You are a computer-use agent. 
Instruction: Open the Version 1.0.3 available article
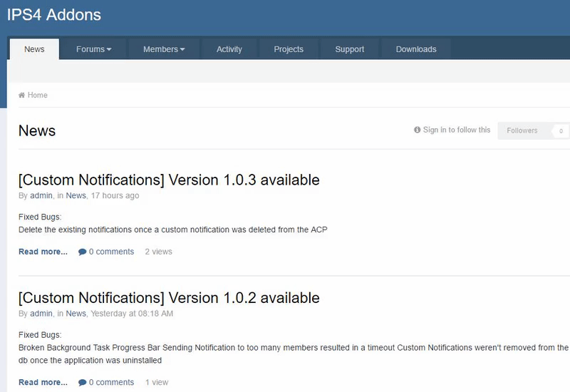pos(169,180)
